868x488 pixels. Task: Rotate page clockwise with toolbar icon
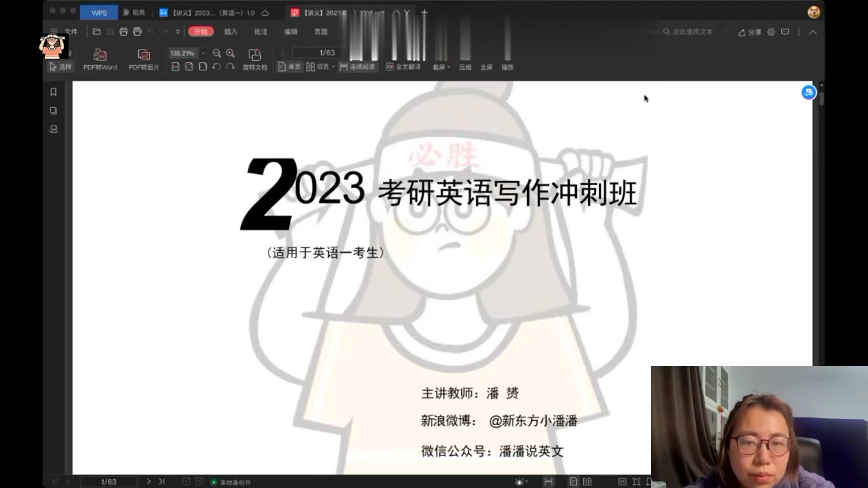tap(231, 66)
